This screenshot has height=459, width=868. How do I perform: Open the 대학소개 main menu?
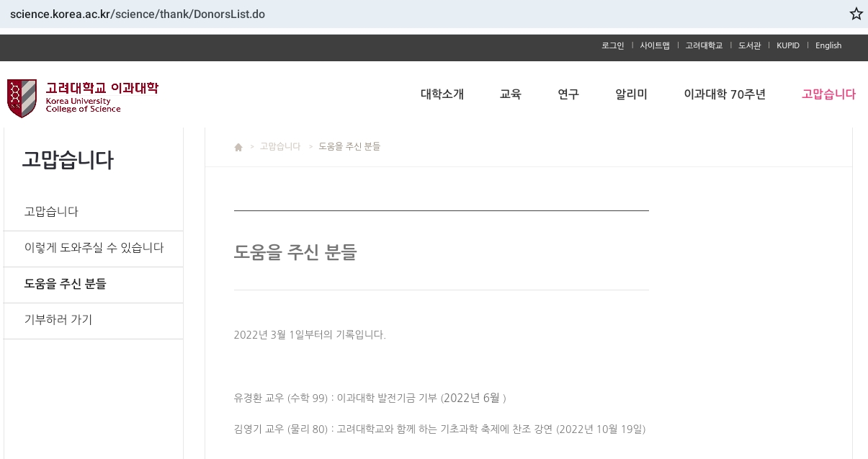[442, 94]
